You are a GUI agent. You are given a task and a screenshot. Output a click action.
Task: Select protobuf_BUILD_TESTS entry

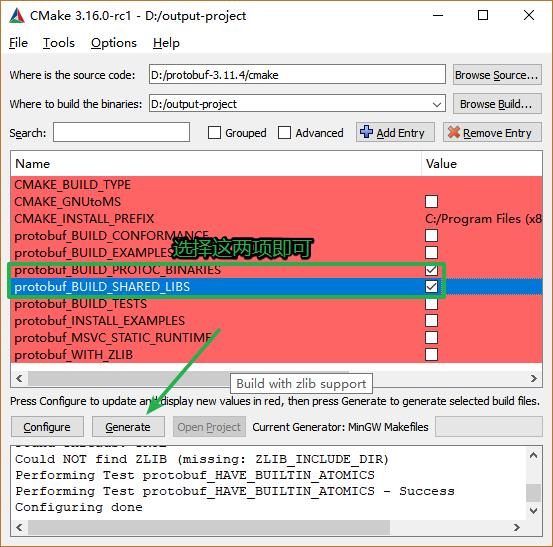(80, 304)
